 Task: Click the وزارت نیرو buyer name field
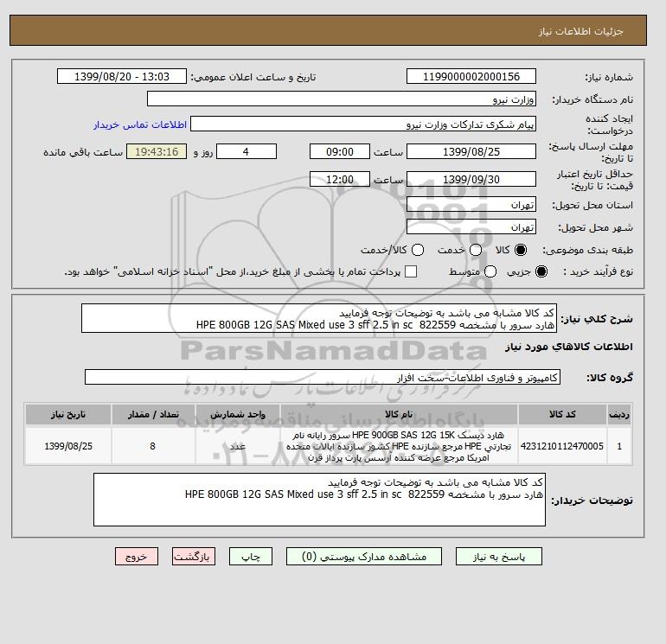pyautogui.click(x=342, y=99)
